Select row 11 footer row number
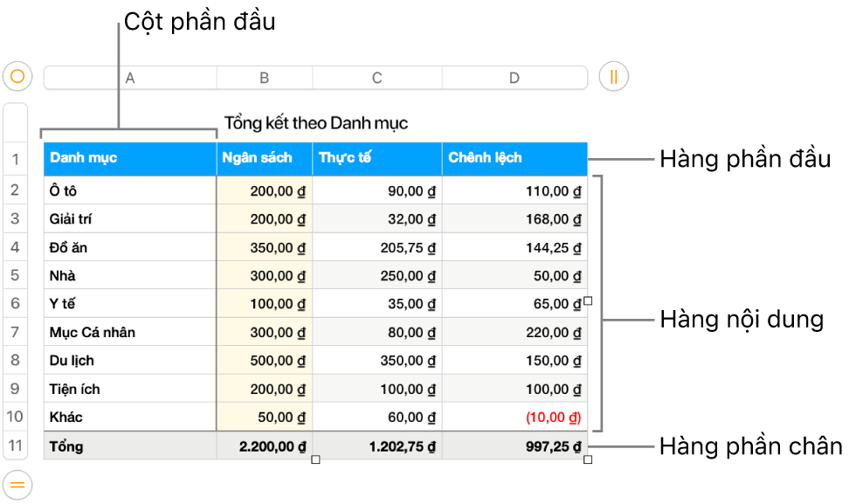The image size is (856, 504). pos(16,445)
